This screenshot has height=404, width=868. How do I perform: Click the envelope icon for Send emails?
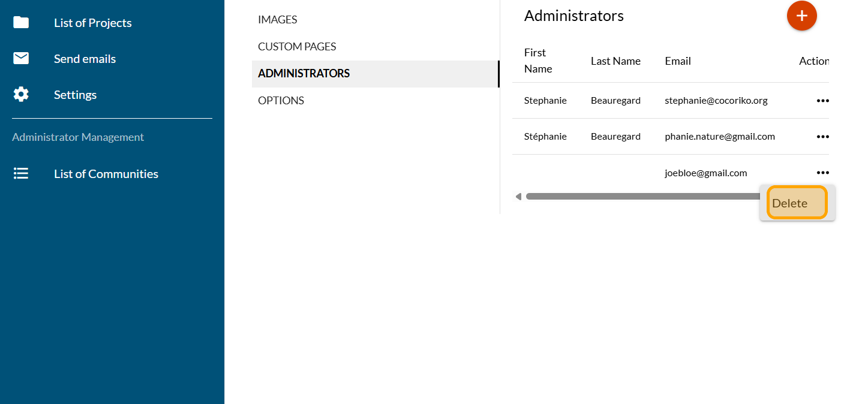(21, 59)
